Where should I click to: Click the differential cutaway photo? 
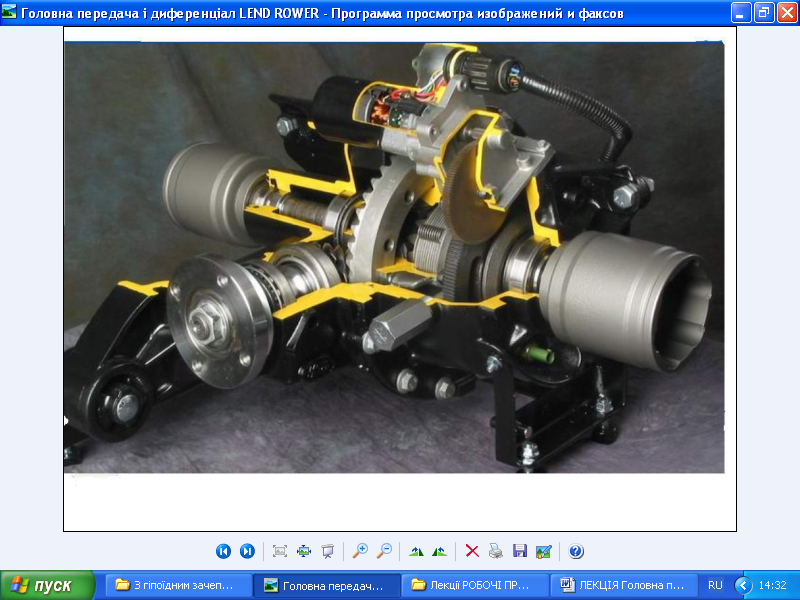[x=394, y=257]
